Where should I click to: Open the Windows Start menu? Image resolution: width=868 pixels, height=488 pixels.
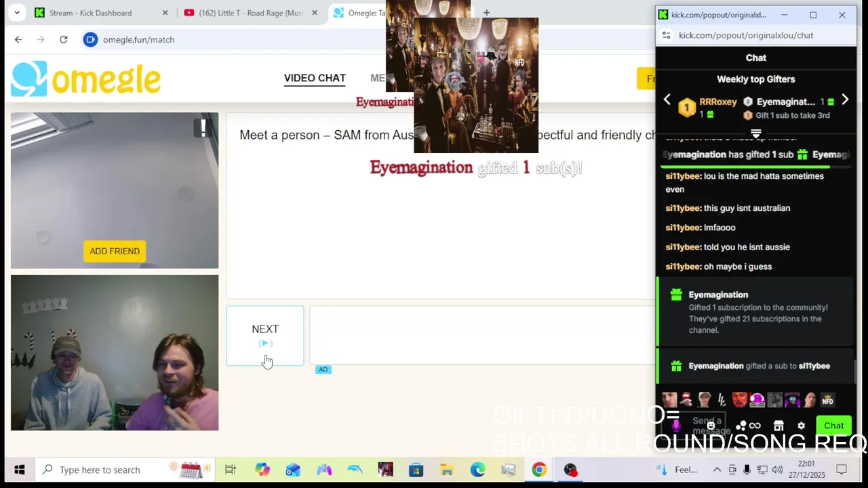click(x=19, y=470)
